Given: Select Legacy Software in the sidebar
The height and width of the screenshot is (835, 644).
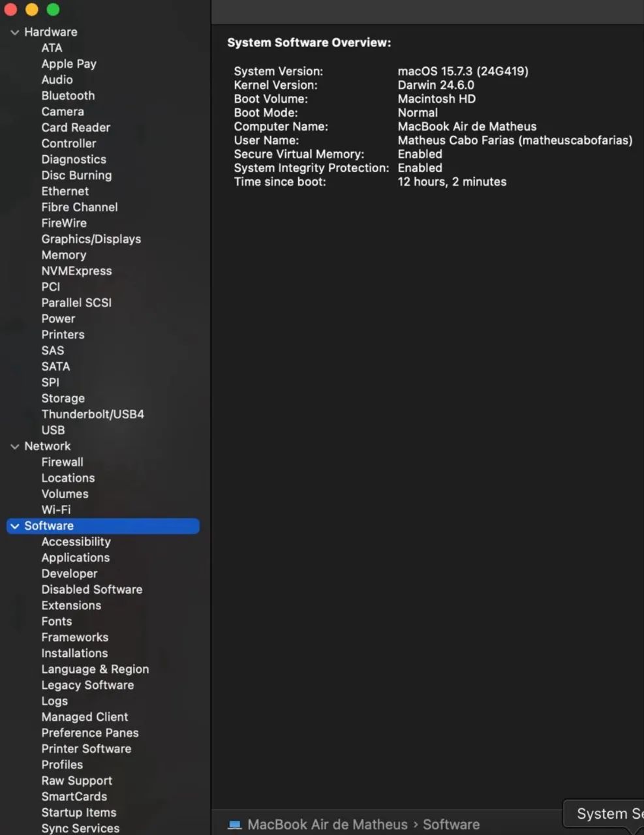Looking at the screenshot, I should tap(87, 686).
